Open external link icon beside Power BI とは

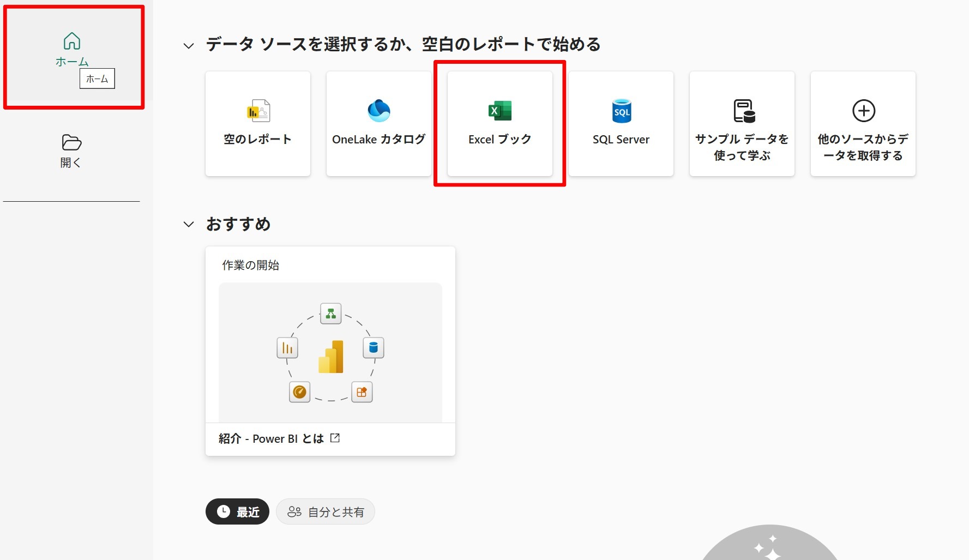click(335, 438)
